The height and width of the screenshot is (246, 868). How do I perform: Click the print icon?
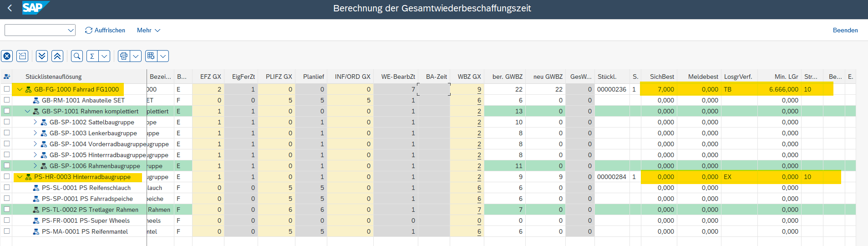coord(124,56)
